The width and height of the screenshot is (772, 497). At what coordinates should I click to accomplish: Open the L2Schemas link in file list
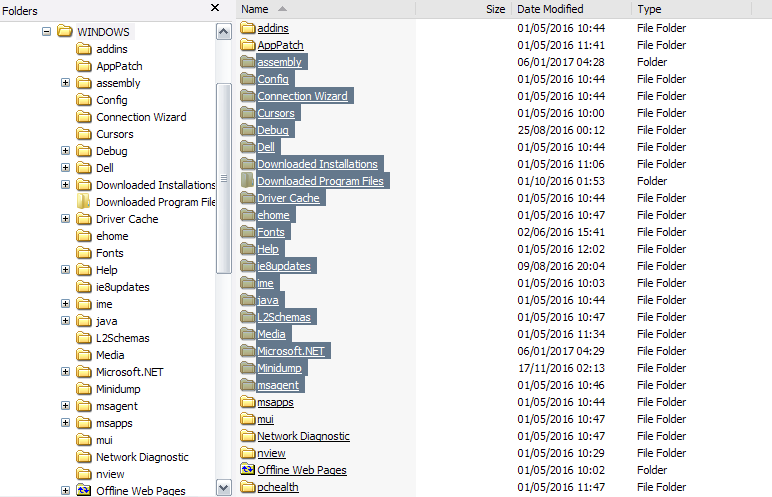pos(284,317)
